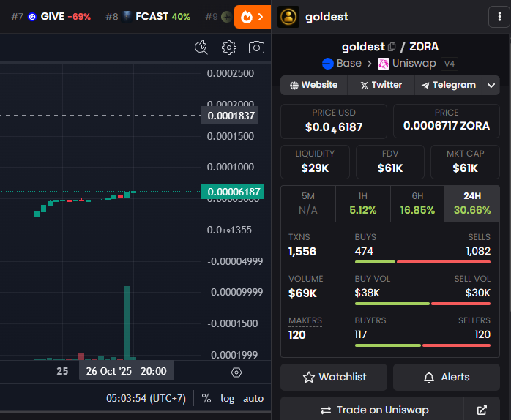Viewport: 511px width, 420px height.
Task: Click the Uniswap unicorn logo icon
Action: coord(384,63)
